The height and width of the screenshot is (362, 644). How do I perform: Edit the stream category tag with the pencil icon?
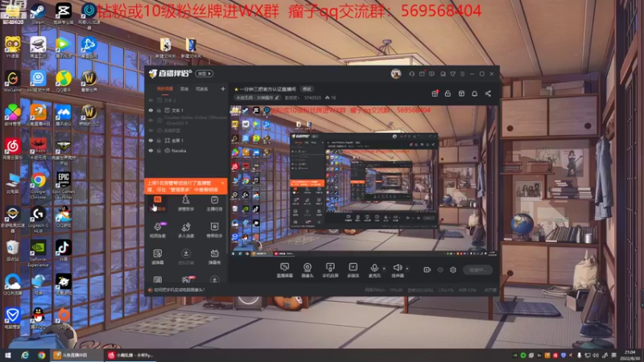click(277, 97)
